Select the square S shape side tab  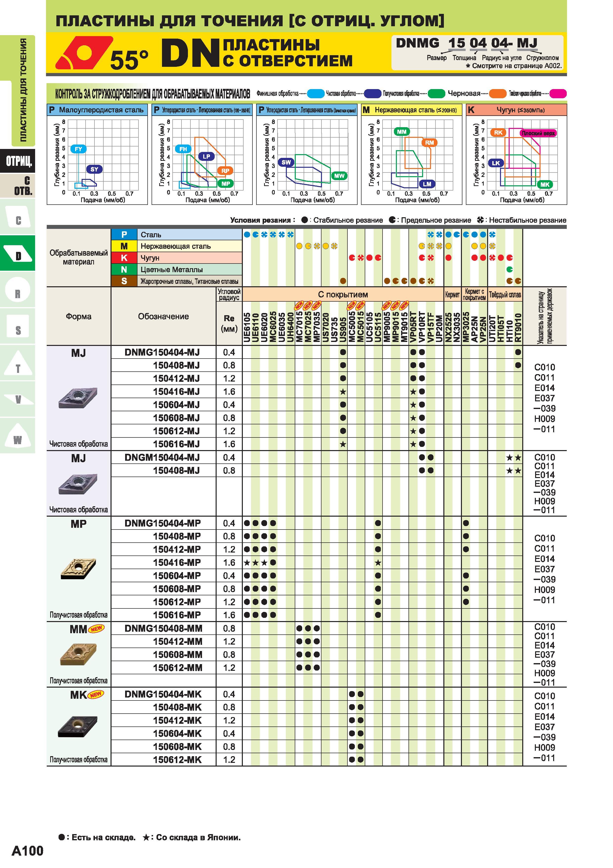(x=18, y=326)
